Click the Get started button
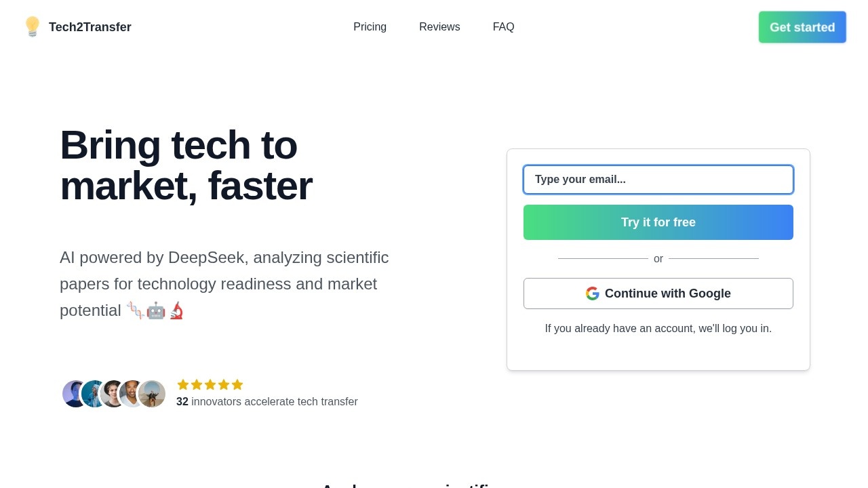Viewport: 868px width, 488px height. click(x=802, y=27)
